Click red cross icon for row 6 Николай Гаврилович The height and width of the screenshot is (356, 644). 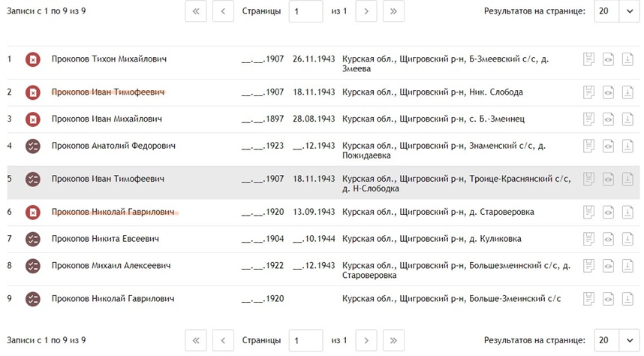tap(33, 212)
